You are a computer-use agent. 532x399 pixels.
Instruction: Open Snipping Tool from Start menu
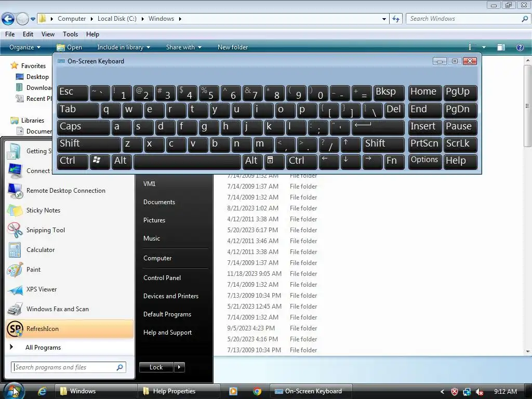click(x=70, y=230)
